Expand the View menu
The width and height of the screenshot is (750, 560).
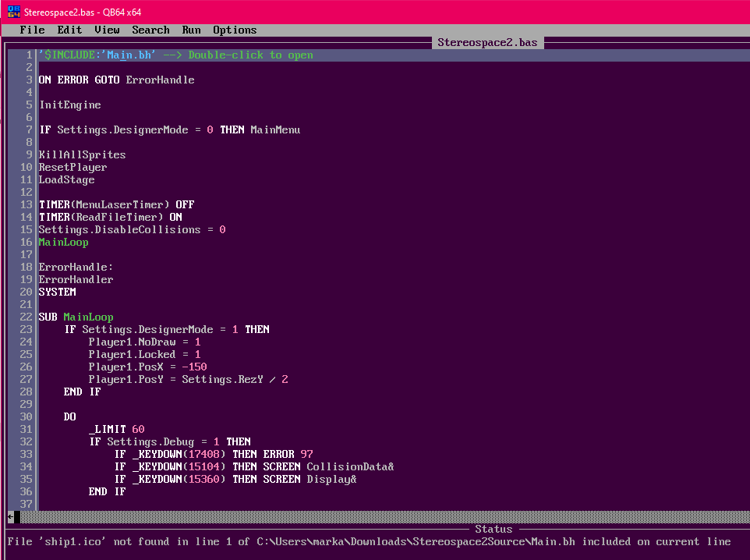point(107,30)
